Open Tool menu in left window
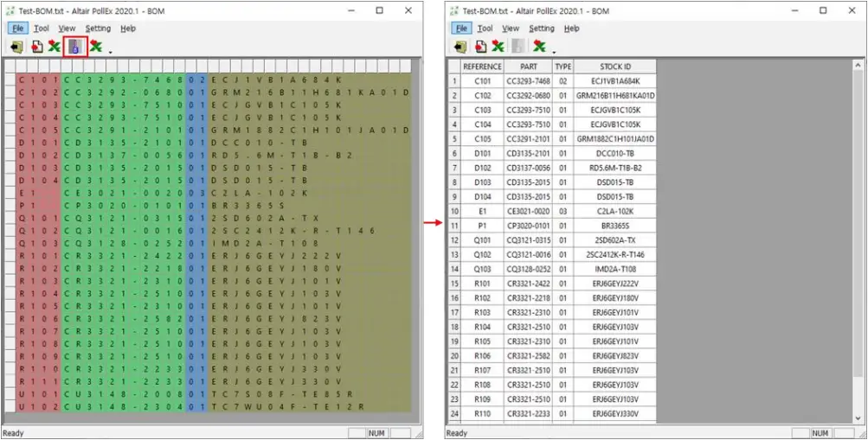This screenshot has width=868, height=440. point(41,29)
